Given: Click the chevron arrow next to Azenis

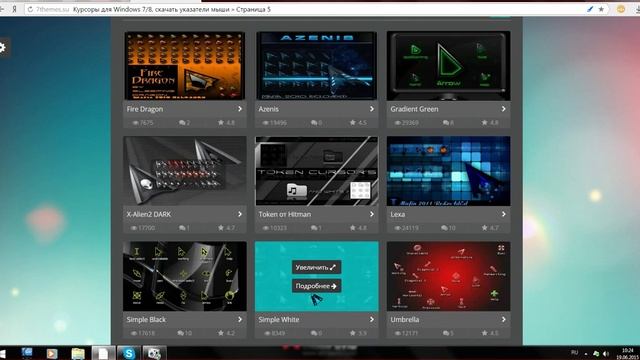Looking at the screenshot, I should pyautogui.click(x=372, y=109).
